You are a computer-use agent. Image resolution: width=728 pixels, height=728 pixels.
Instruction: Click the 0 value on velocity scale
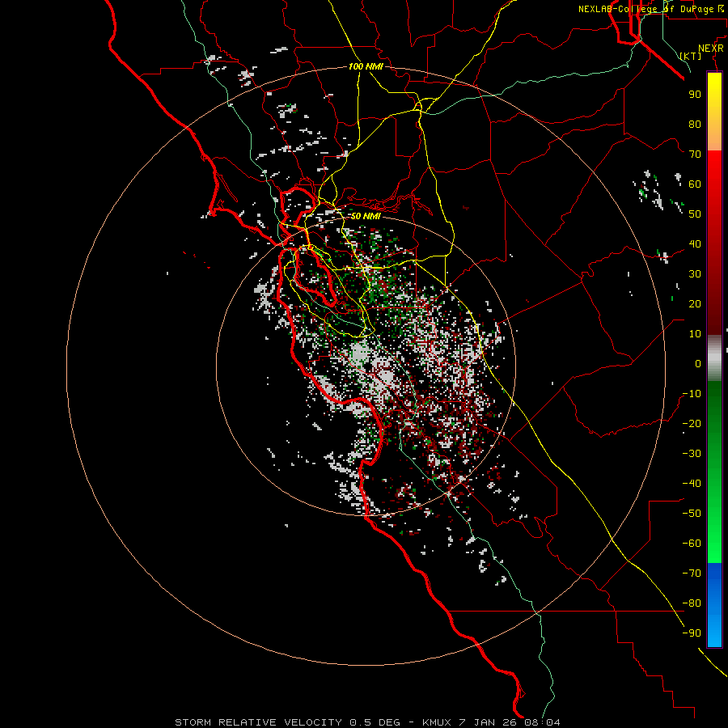click(x=698, y=364)
